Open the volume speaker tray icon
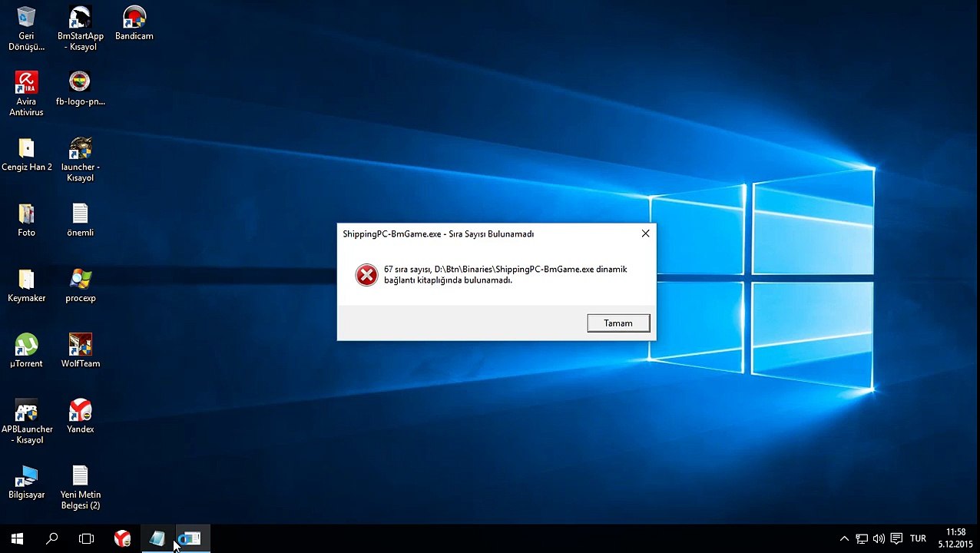The width and height of the screenshot is (980, 553). [879, 538]
